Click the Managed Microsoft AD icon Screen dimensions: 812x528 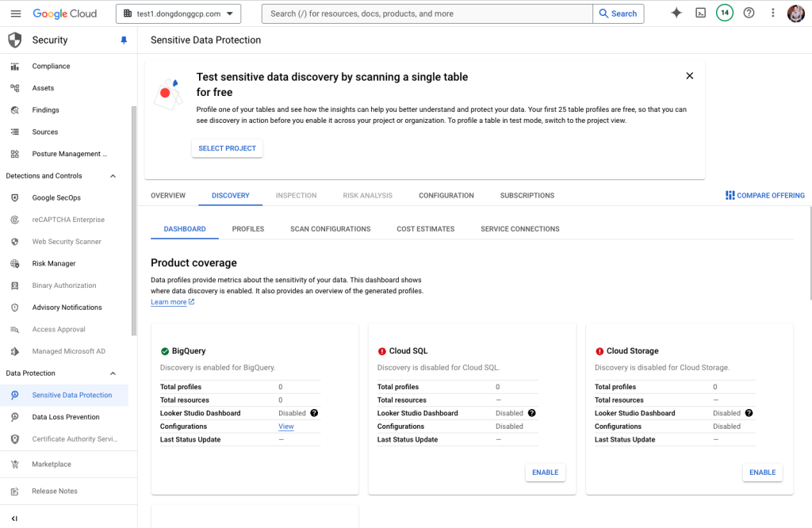coord(15,351)
